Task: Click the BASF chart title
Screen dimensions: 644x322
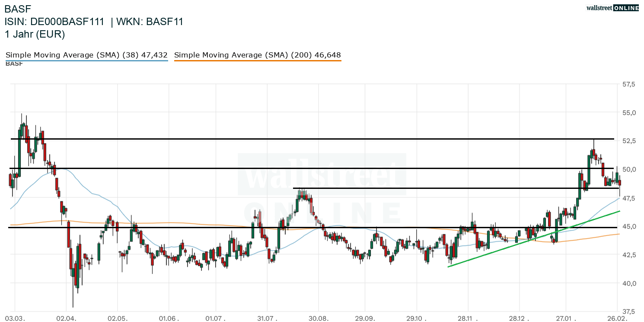Action: [18, 9]
